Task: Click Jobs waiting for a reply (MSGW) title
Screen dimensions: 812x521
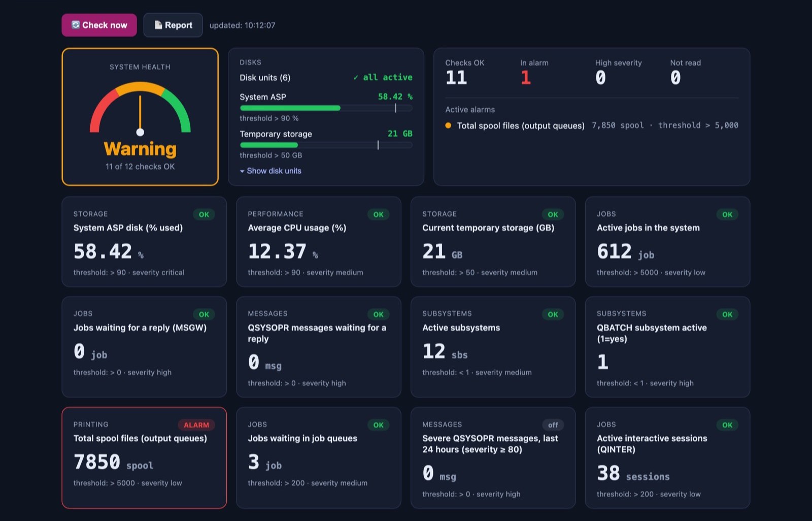Action: [140, 328]
